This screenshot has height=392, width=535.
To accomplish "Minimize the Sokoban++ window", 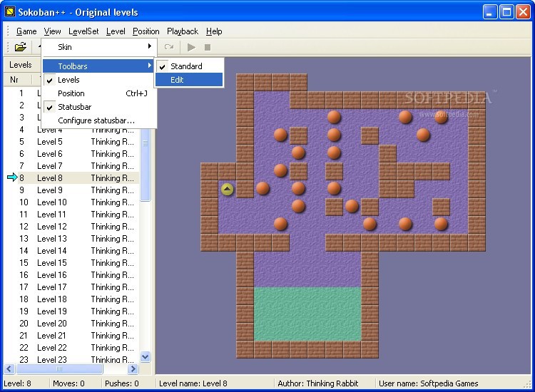I will pos(490,12).
